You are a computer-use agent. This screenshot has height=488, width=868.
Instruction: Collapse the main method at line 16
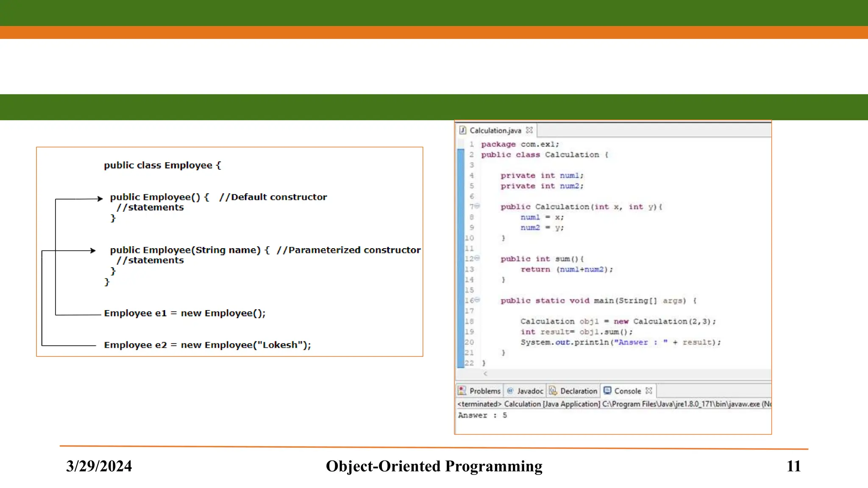(x=477, y=299)
